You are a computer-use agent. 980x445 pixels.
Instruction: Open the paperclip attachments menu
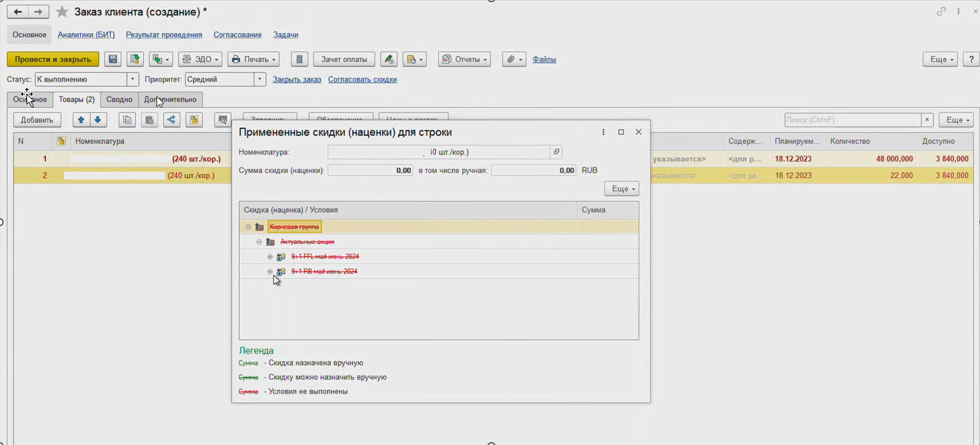coord(513,59)
